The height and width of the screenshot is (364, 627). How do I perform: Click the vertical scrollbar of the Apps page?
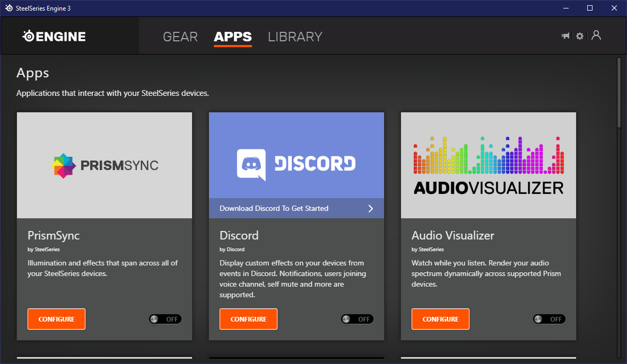619,208
